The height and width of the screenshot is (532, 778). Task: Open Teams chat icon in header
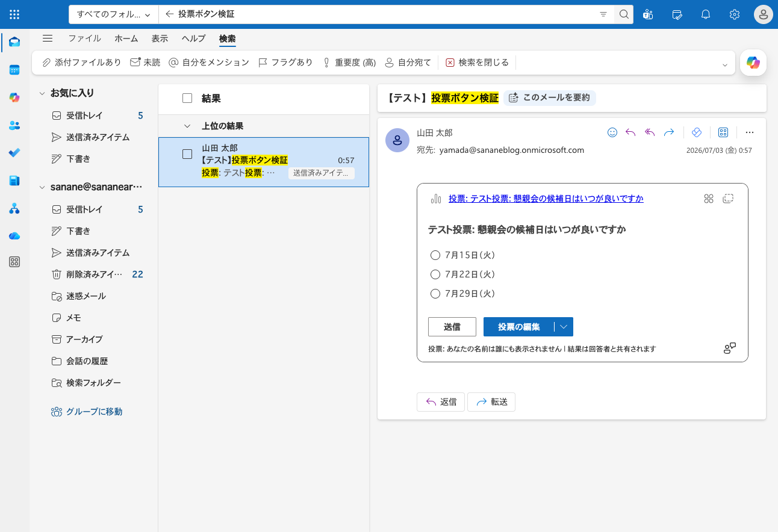(x=648, y=14)
